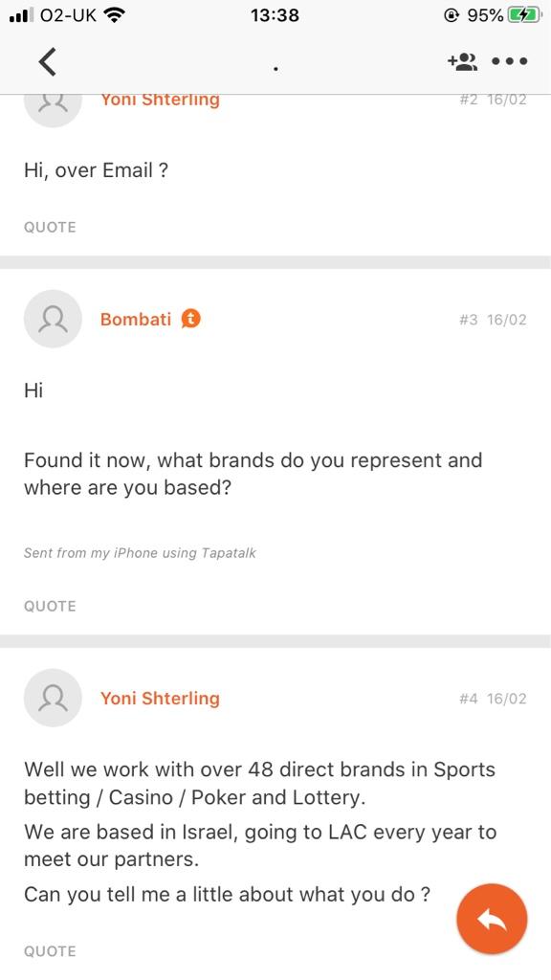Tap Bombati's avatar placeholder
This screenshot has height=980, width=551.
click(x=54, y=319)
